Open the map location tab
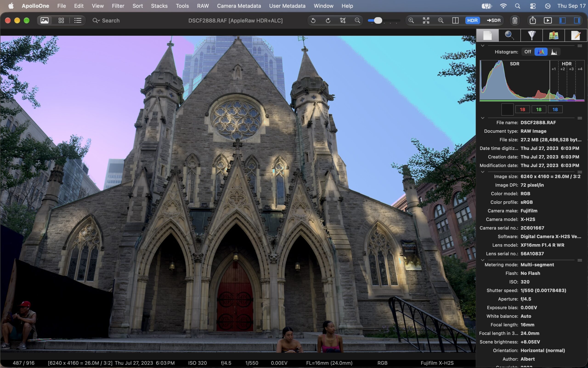 click(x=554, y=36)
